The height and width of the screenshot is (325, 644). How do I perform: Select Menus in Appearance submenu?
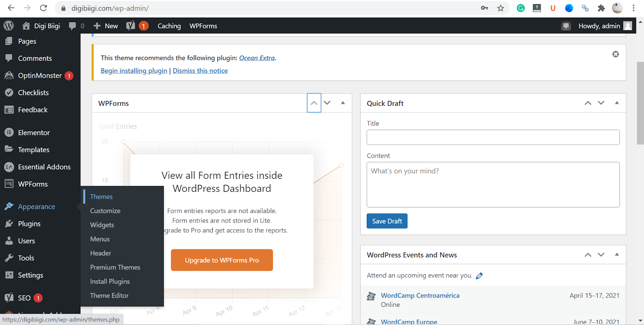[100, 239]
